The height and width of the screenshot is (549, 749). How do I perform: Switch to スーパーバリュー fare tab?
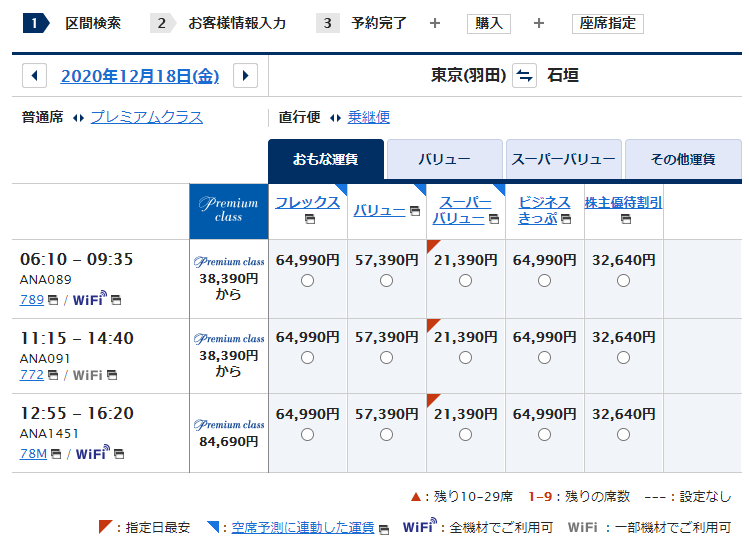pos(564,159)
